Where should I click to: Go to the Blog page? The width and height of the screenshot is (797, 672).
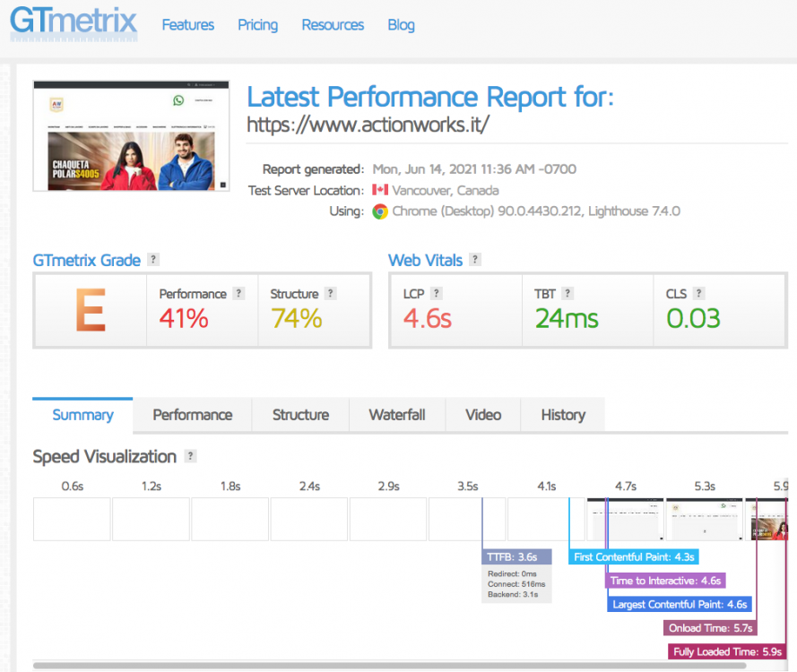point(401,25)
